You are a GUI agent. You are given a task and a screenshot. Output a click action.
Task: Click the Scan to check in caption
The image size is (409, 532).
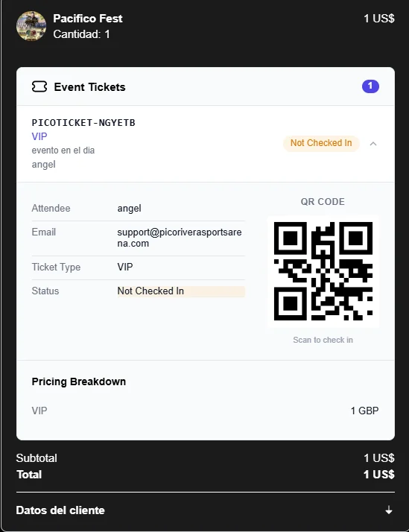(x=323, y=340)
